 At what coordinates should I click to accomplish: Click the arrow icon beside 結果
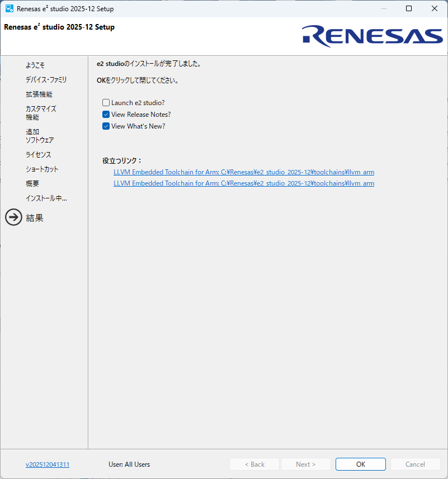(13, 217)
